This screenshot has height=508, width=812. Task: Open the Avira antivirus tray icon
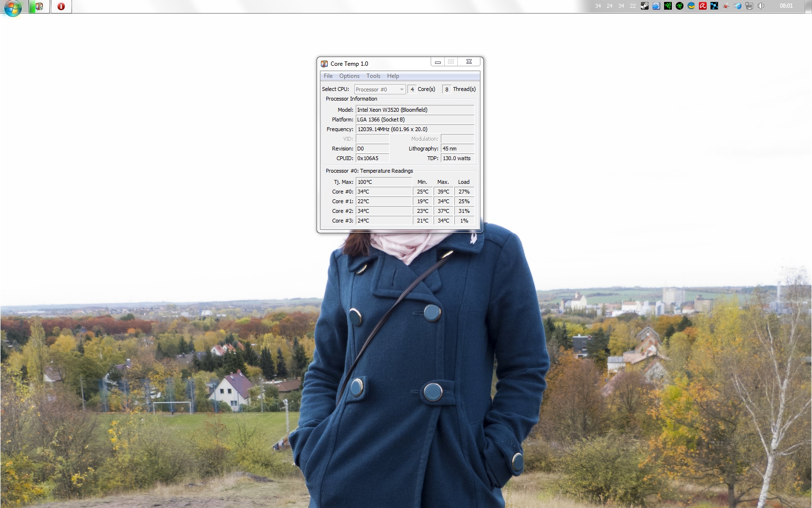pyautogui.click(x=703, y=6)
